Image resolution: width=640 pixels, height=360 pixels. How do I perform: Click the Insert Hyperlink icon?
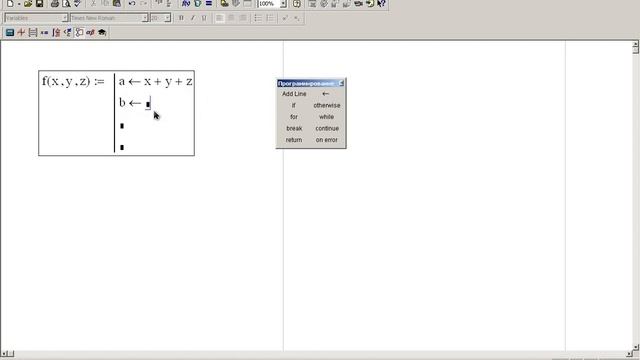tap(224, 4)
